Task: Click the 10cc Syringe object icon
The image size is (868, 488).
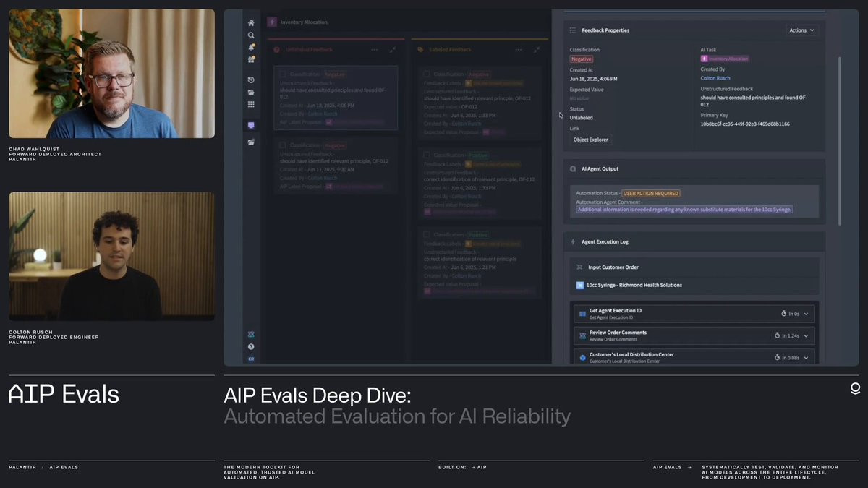Action: [x=579, y=285]
